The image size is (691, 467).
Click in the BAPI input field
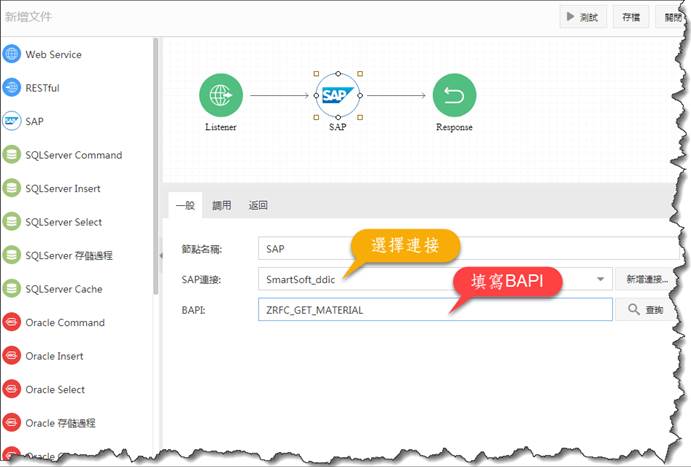[435, 310]
